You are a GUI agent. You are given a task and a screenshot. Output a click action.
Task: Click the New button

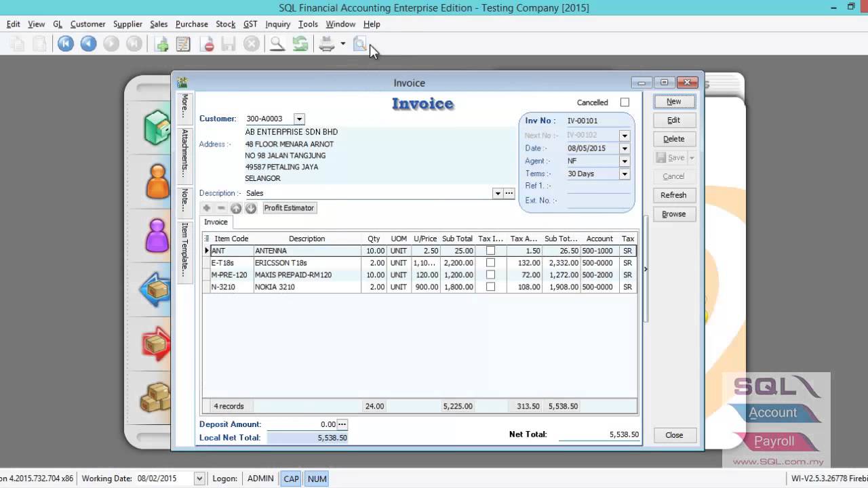pos(673,102)
